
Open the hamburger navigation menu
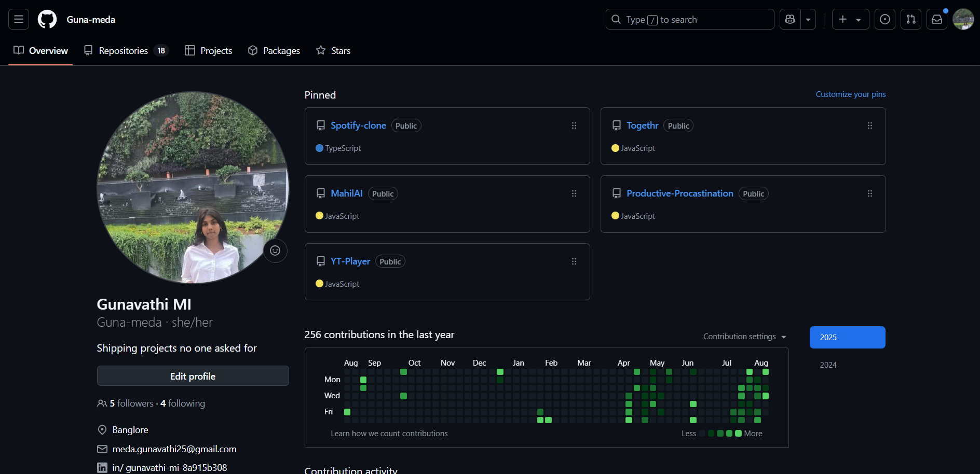(19, 19)
